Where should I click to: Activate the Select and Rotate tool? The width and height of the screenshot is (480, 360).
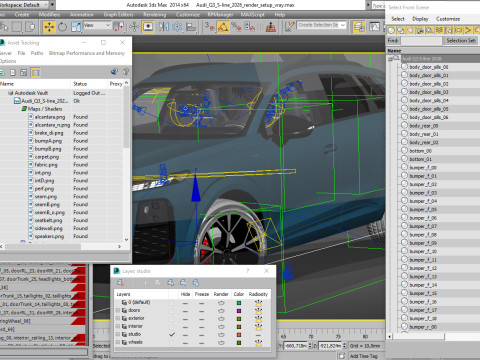click(x=62, y=27)
